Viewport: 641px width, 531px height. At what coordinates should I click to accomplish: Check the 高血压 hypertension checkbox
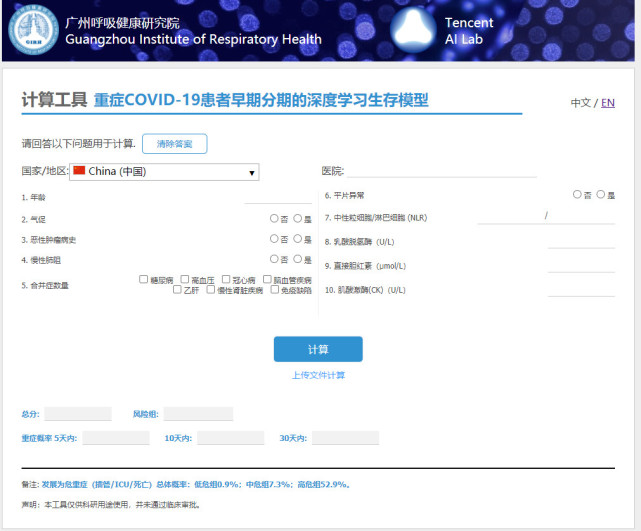pos(184,279)
